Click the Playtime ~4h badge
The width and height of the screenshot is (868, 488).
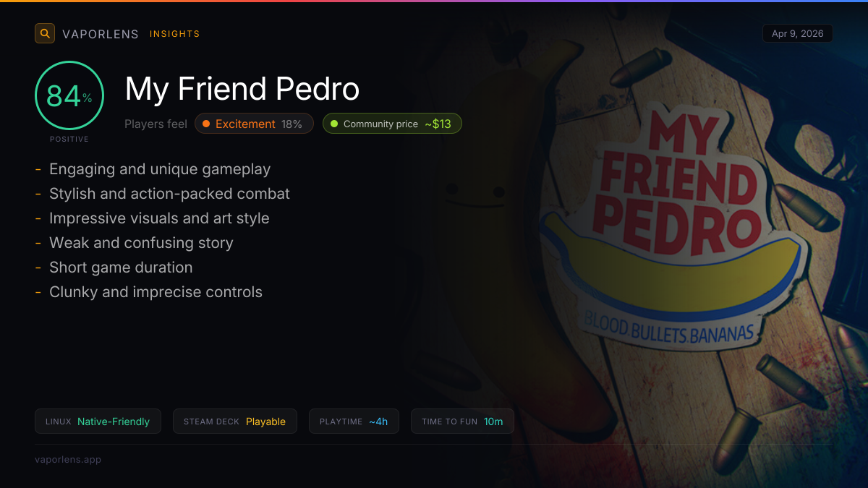[x=354, y=421]
